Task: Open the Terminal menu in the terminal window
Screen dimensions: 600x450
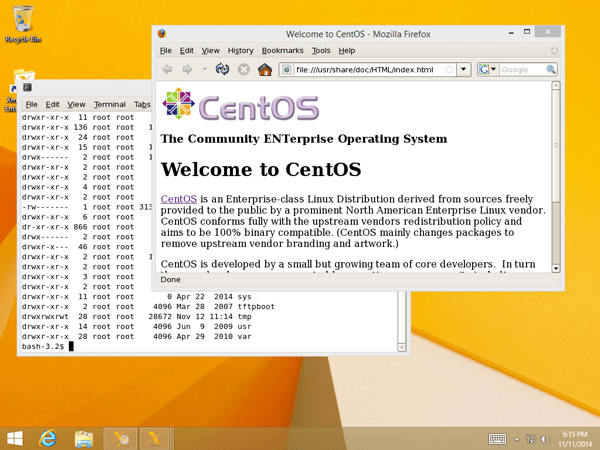Action: tap(109, 104)
